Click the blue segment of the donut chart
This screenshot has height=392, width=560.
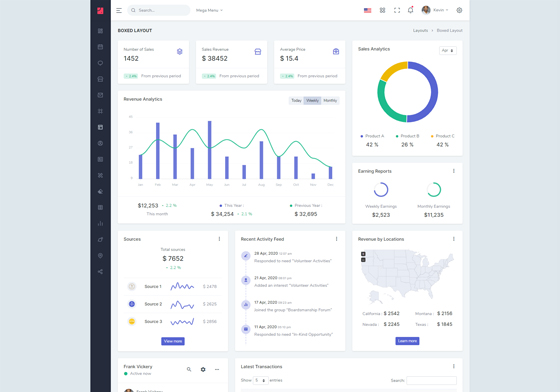point(434,92)
